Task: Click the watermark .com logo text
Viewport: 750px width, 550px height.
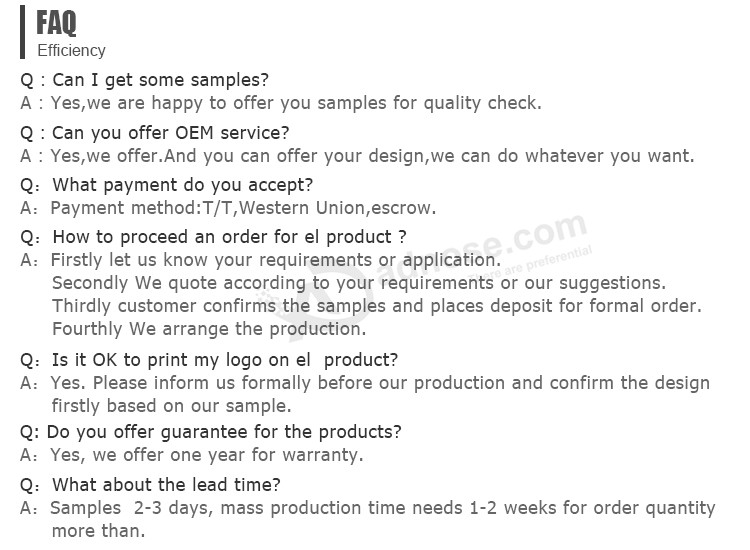Action: (545, 234)
